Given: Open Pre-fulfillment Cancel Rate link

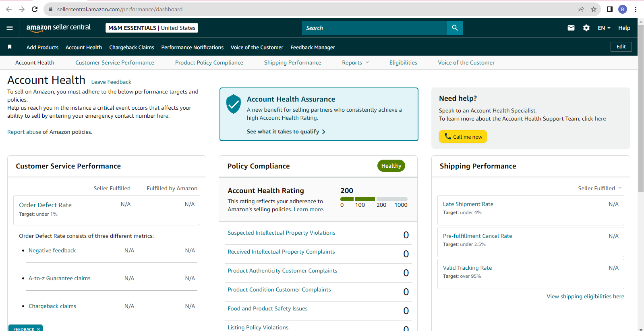Looking at the screenshot, I should 478,236.
